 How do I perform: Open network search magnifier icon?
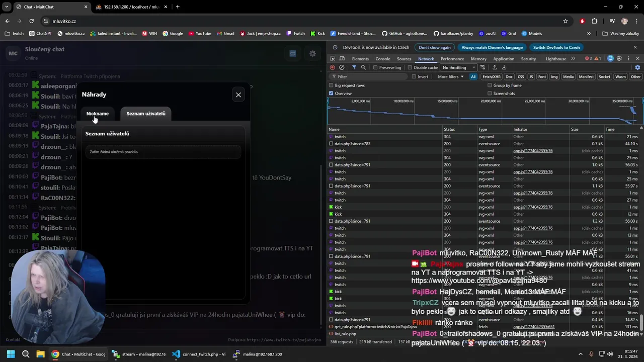[x=363, y=67]
